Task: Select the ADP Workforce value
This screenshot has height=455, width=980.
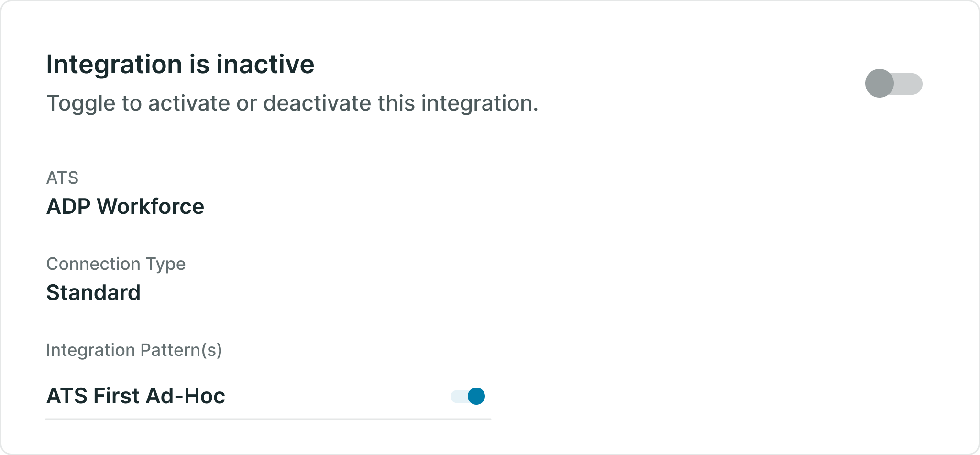Action: tap(125, 207)
